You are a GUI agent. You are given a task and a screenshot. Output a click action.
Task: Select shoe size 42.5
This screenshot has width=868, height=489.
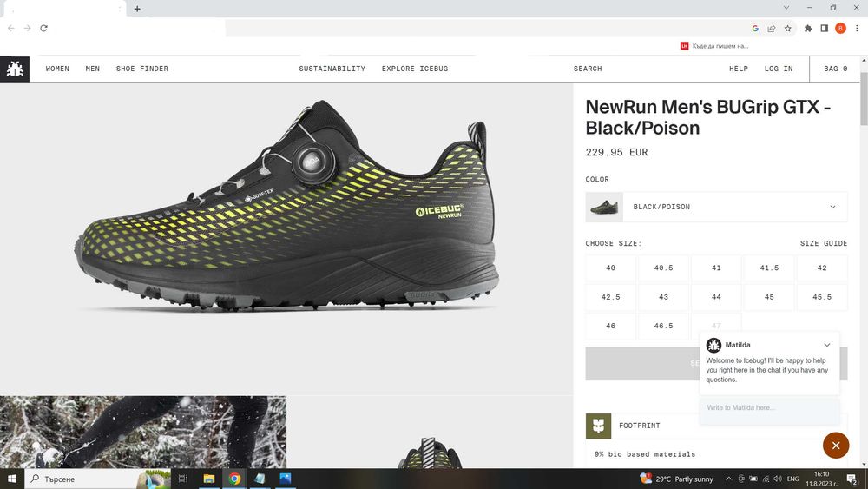[x=610, y=297]
